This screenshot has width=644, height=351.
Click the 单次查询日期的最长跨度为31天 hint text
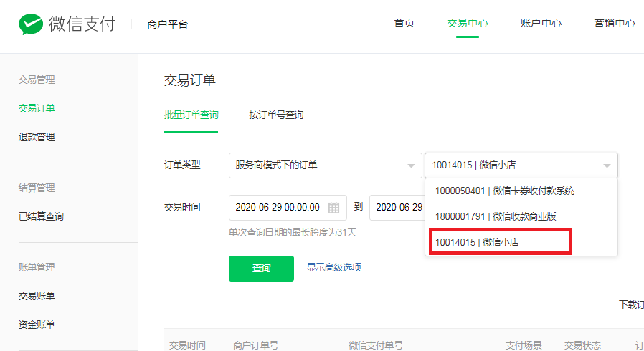tap(293, 233)
